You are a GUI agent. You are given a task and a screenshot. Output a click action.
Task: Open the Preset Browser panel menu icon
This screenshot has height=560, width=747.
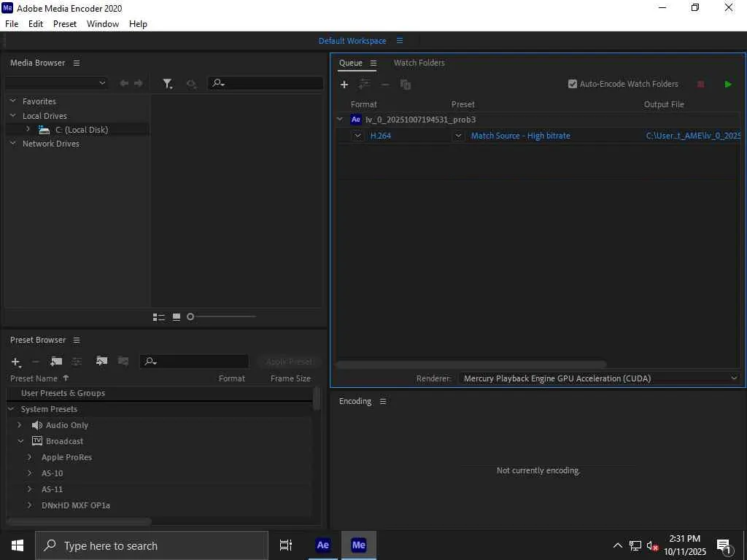[77, 340]
